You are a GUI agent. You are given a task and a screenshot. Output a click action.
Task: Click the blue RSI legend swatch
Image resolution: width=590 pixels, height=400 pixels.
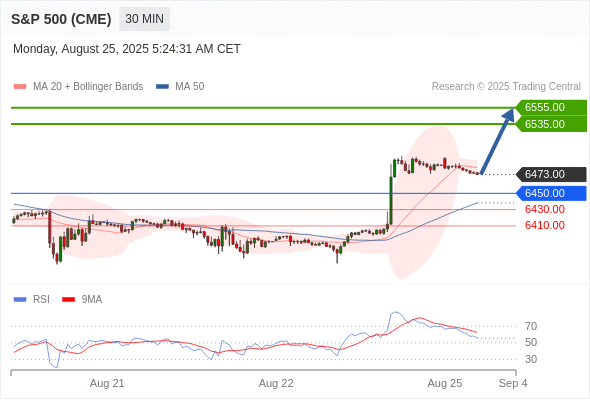20,300
